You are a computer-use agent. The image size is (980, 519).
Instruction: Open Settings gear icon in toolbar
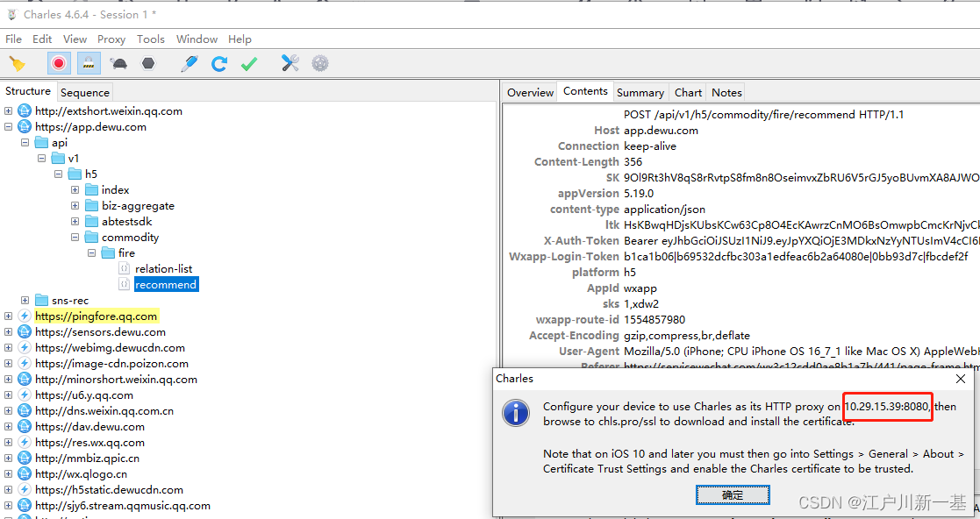click(x=320, y=63)
